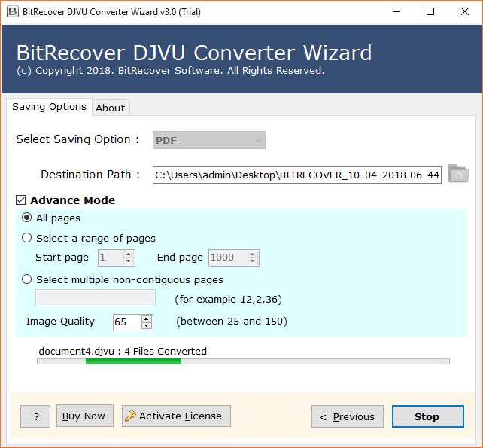This screenshot has width=483, height=448.
Task: Go back with the Previous button
Action: click(x=348, y=416)
